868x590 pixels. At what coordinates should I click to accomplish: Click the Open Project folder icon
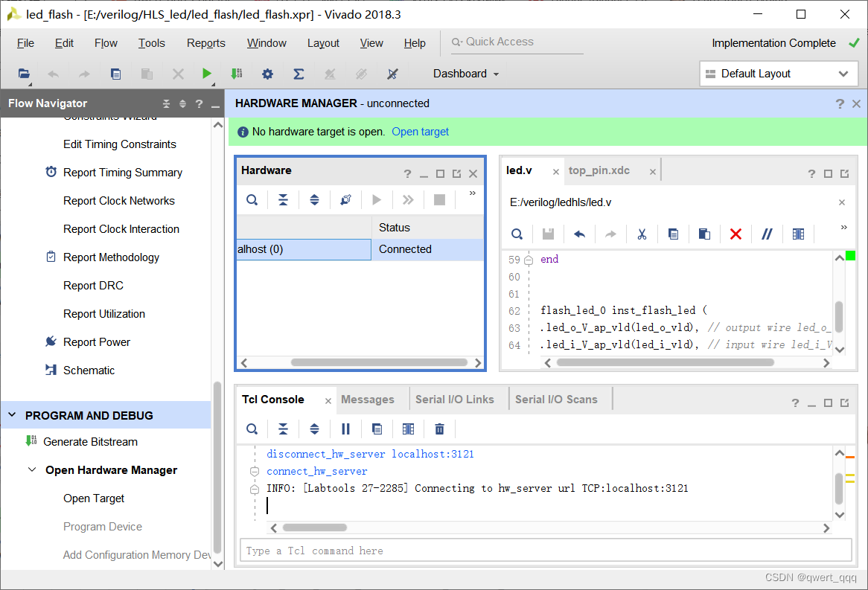(x=24, y=74)
